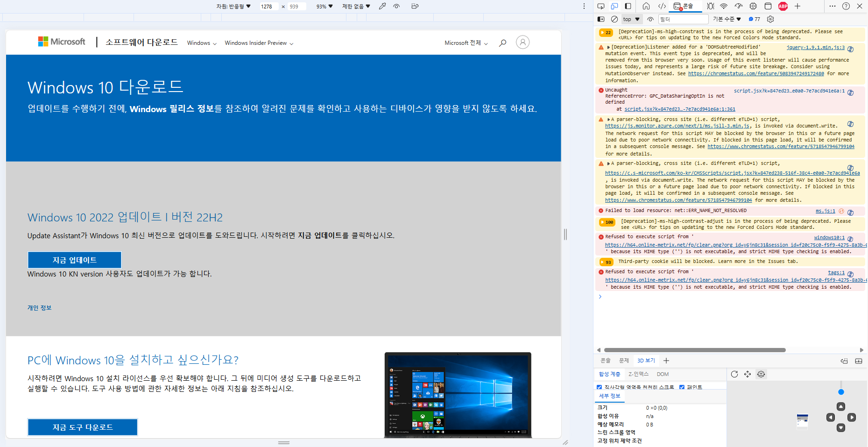The width and height of the screenshot is (868, 447).
Task: Open the DevTools three-dot customize menu
Action: pos(833,6)
